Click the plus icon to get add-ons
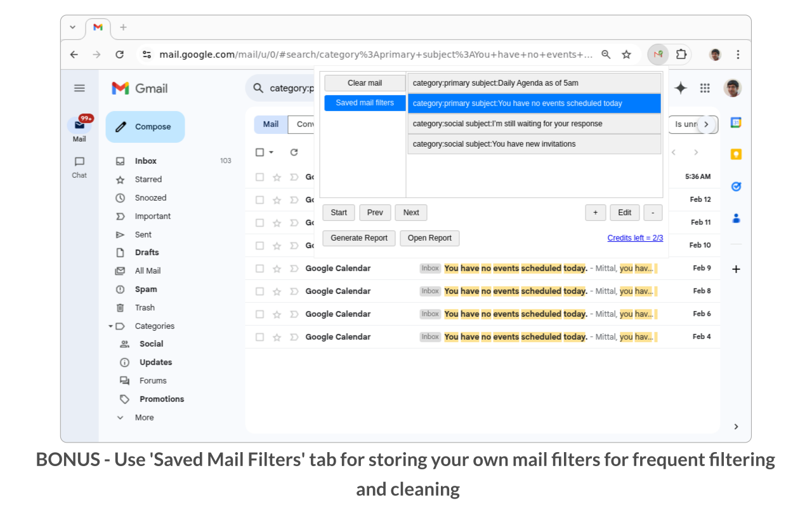The image size is (812, 508). coord(736,269)
